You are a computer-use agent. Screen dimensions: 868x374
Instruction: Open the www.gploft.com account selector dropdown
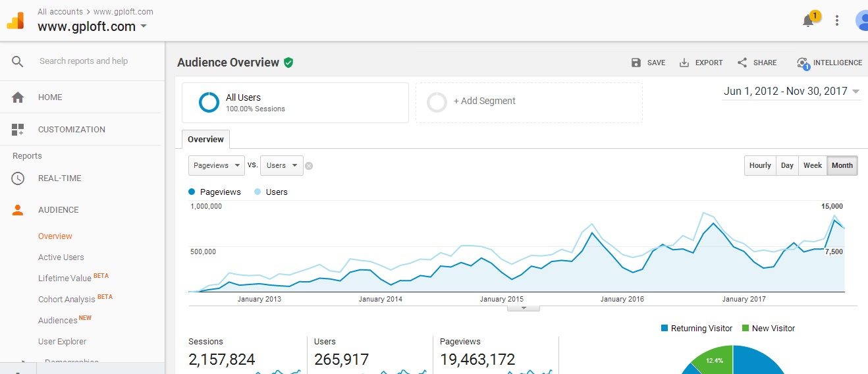click(92, 27)
